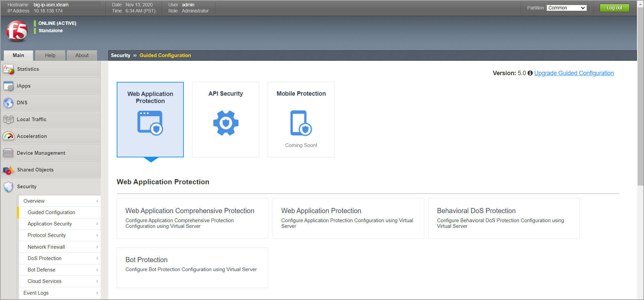644x300 pixels.
Task: Click the Log out button
Action: tap(614, 8)
